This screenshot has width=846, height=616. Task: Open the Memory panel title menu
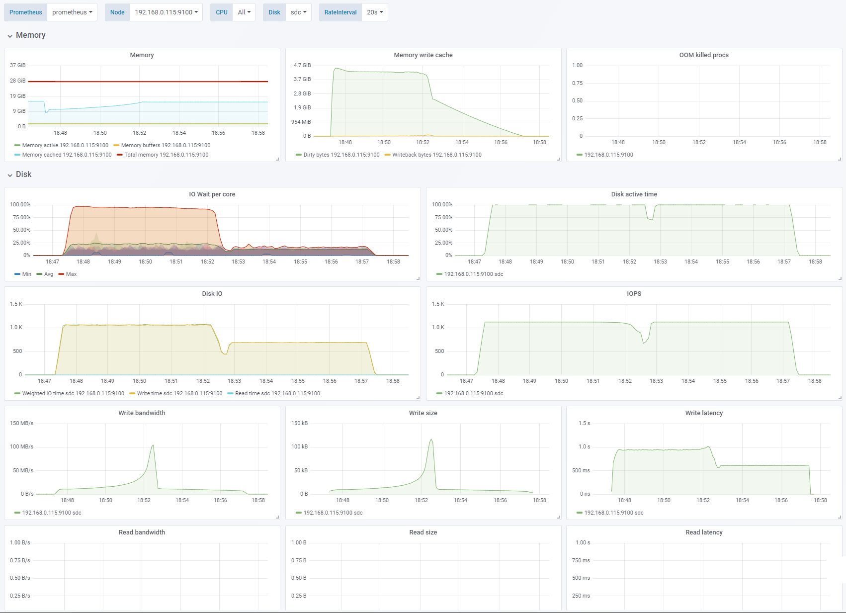coord(142,55)
